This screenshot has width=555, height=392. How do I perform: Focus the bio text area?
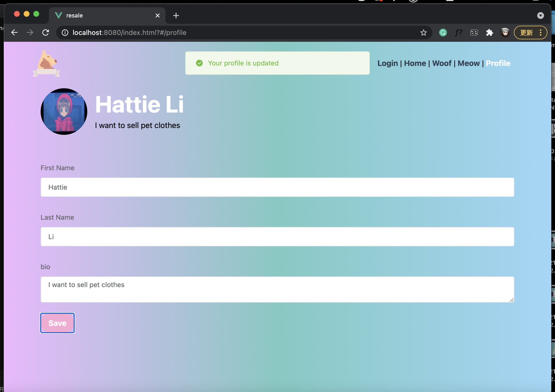tap(277, 289)
